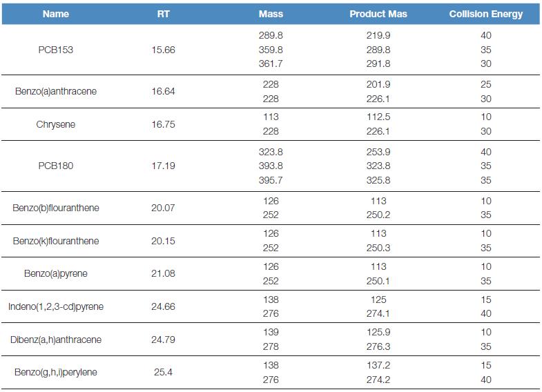542x392 pixels.
Task: Click the Name column header
Action: click(56, 14)
